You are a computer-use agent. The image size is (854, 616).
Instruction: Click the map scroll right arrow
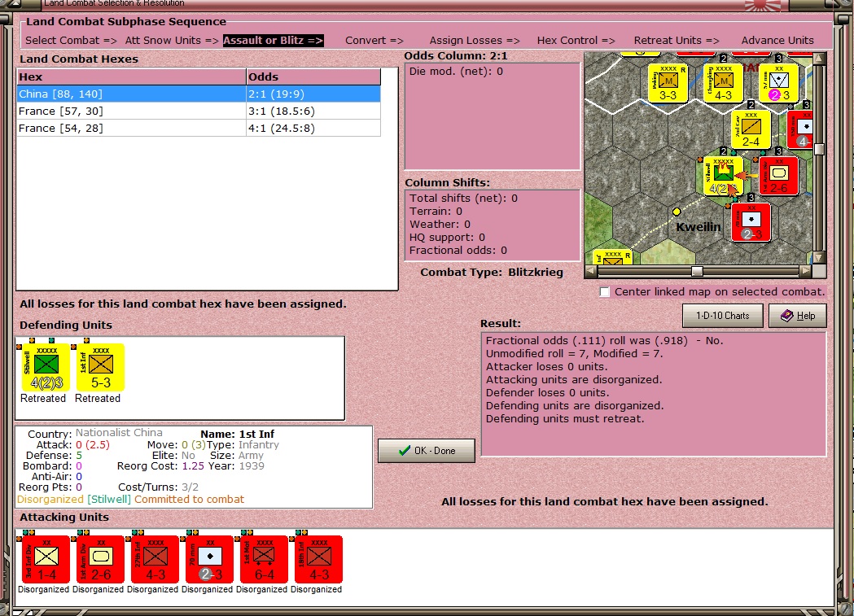(x=806, y=270)
